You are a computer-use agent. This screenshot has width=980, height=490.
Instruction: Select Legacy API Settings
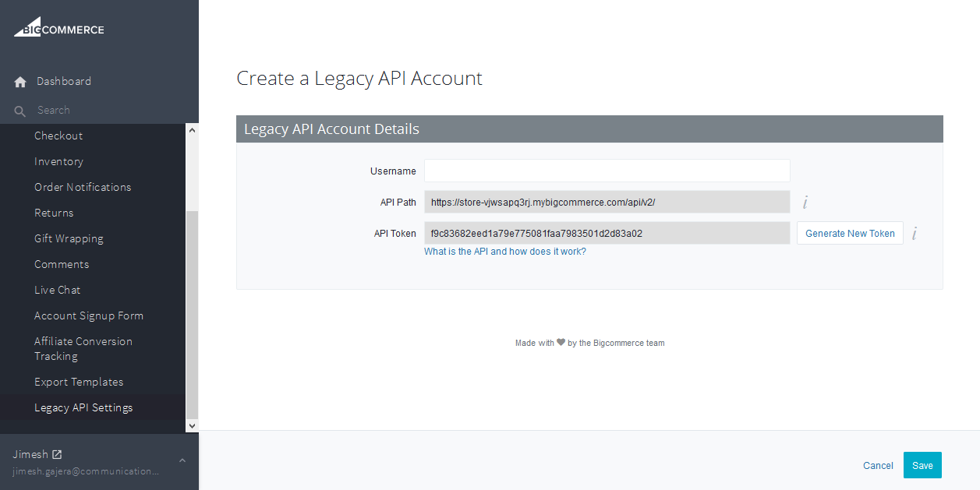coord(83,407)
